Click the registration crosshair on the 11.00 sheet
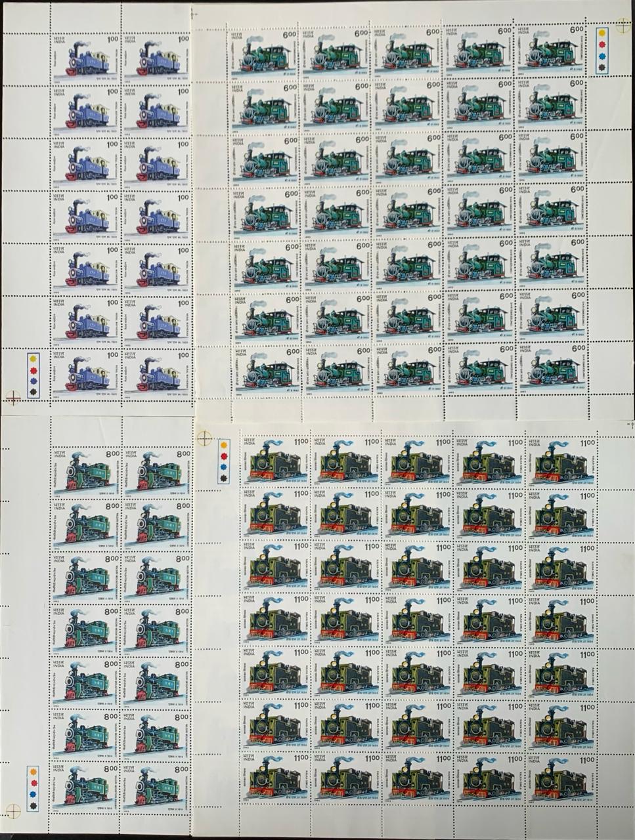 pos(205,438)
